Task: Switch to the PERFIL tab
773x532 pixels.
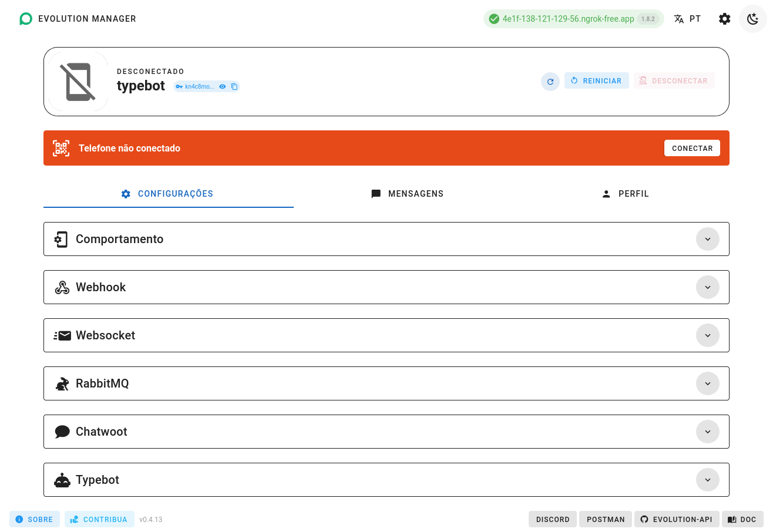Action: coord(626,194)
